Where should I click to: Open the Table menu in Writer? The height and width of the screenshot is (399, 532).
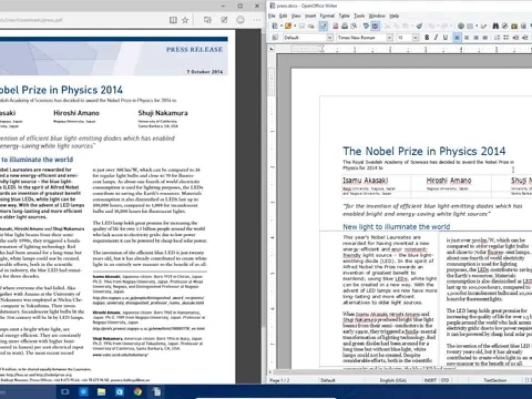344,16
